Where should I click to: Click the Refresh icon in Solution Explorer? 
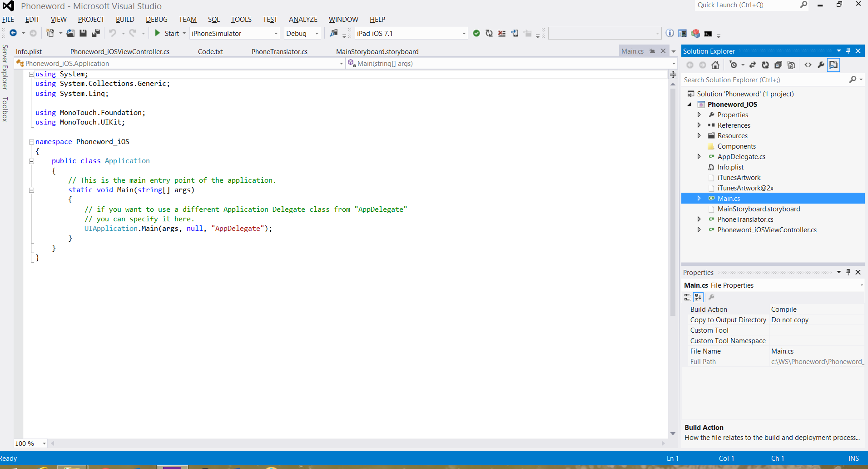pos(765,65)
